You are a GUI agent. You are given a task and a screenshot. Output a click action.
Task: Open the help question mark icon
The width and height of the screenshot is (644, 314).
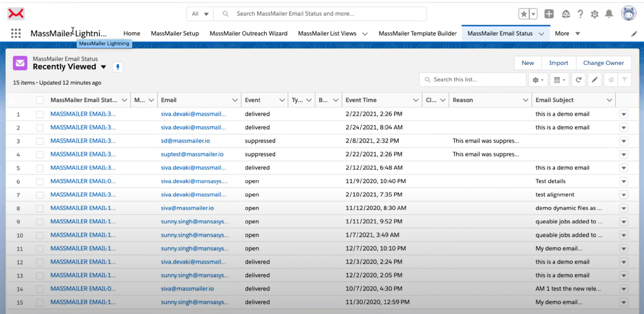tap(580, 14)
